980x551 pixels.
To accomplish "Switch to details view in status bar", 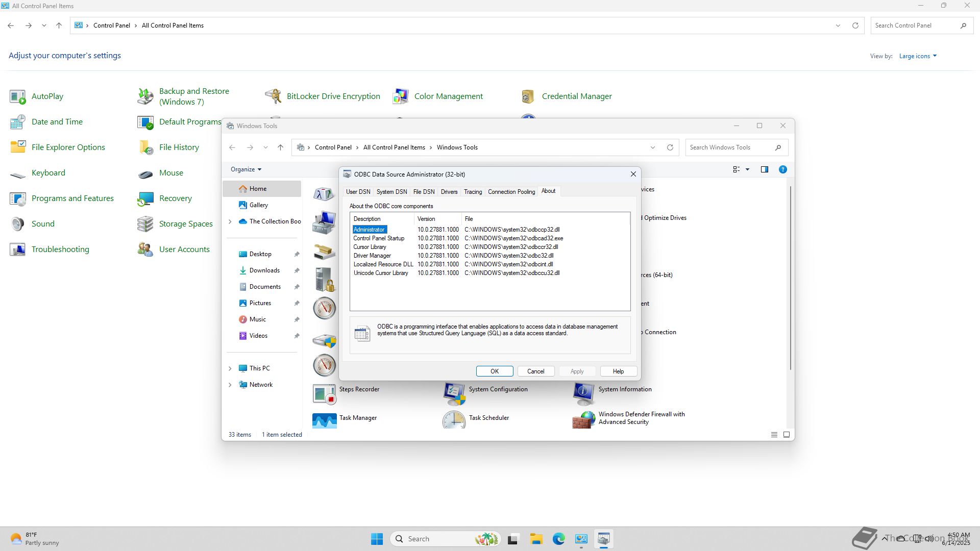I will point(774,435).
